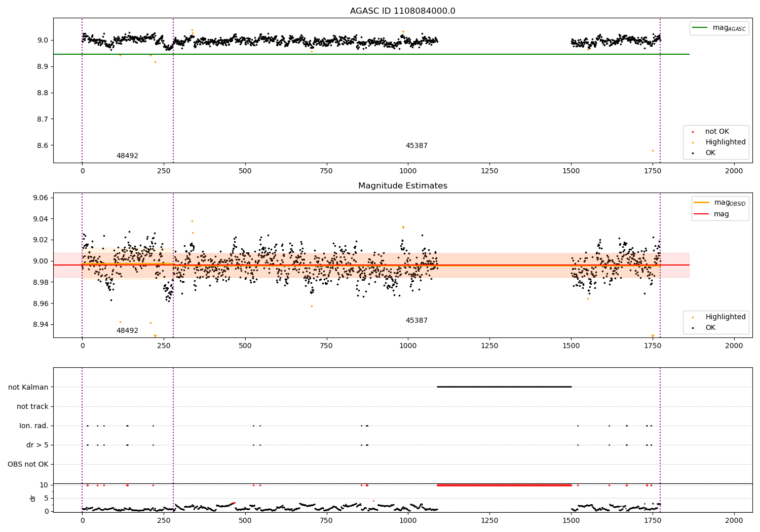Image resolution: width=760 pixels, height=532 pixels.
Task: Click the 'dr' axis label in bottom plot
Action: (x=33, y=498)
